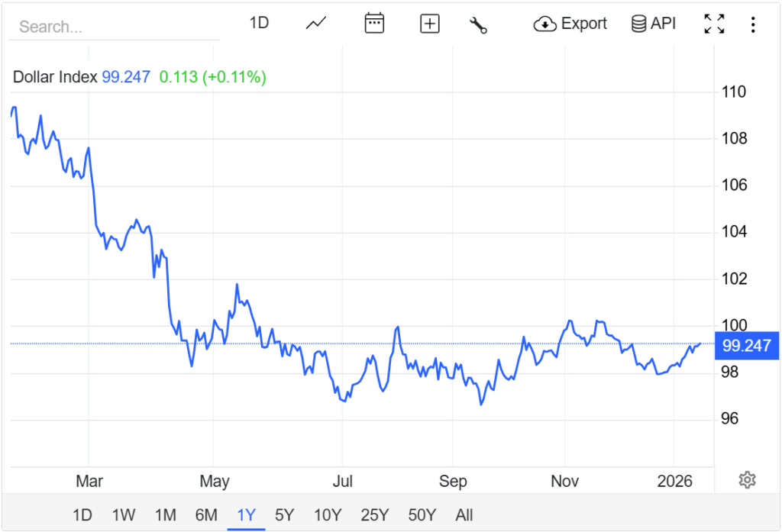Select the All time range tab
Image resolution: width=782 pixels, height=532 pixels.
point(464,514)
